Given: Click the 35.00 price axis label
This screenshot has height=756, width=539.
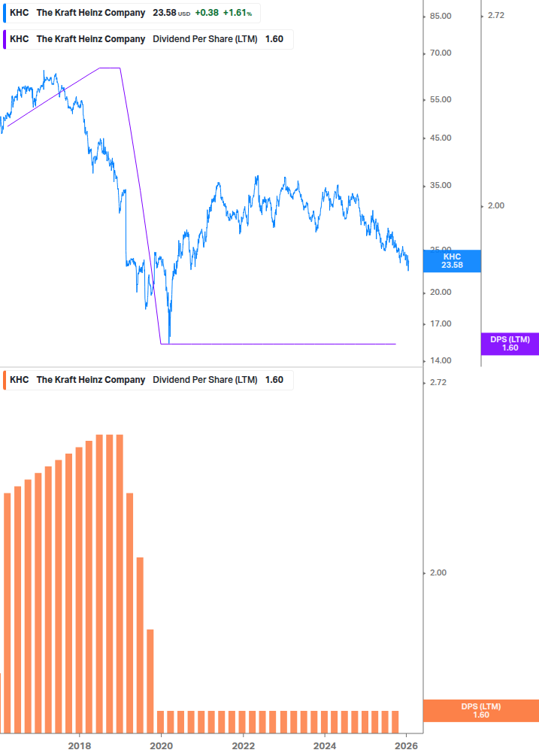Looking at the screenshot, I should (441, 186).
